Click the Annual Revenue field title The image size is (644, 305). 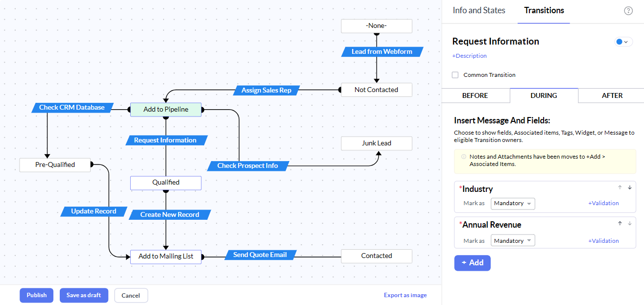click(x=492, y=225)
